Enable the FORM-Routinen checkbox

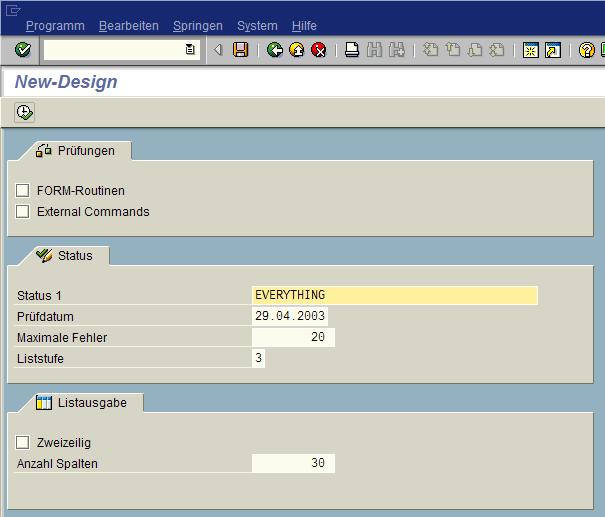[23, 190]
